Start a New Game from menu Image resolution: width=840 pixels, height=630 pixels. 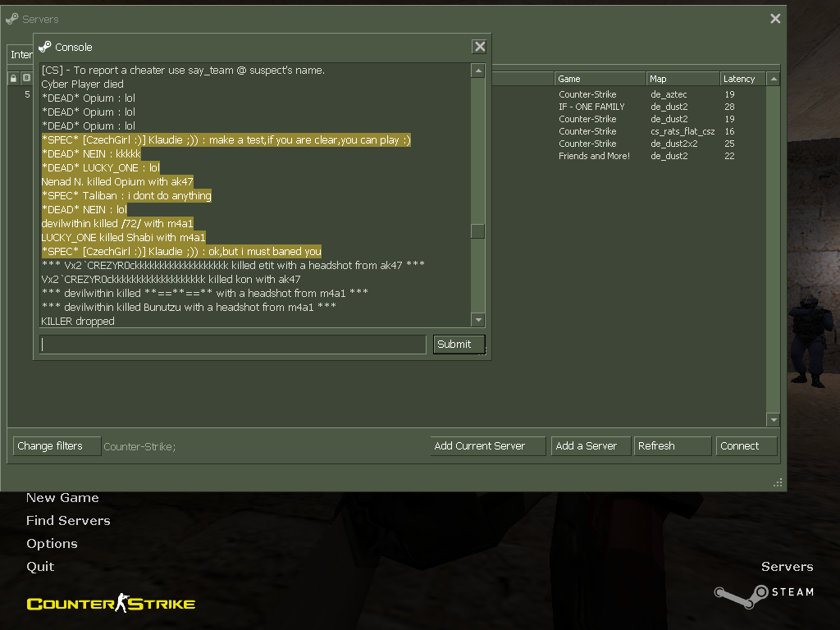62,498
